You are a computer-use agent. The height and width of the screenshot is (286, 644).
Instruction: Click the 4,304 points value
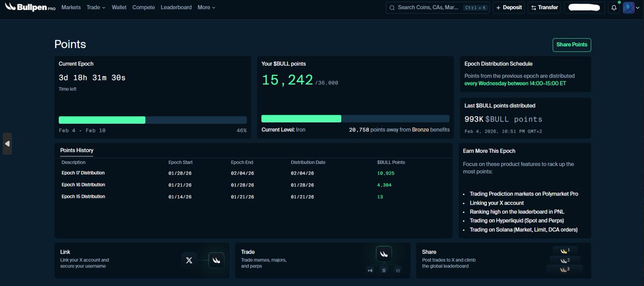pos(384,185)
